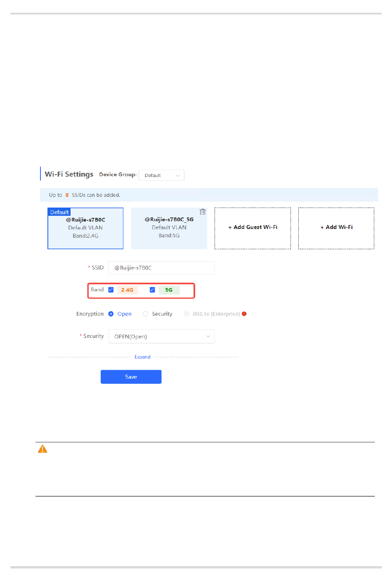
Task: Select the default @Ruijie-s7B0C Wi-Fi card
Action: (x=85, y=228)
